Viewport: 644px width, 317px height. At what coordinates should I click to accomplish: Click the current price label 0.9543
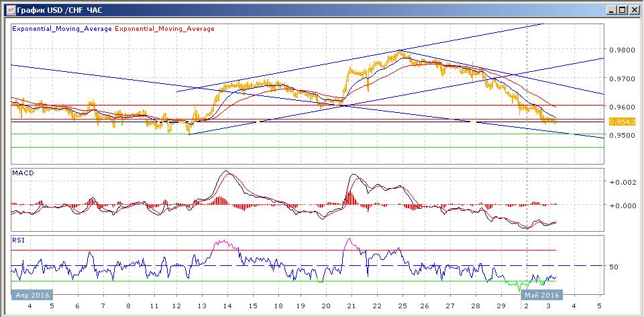click(x=623, y=122)
